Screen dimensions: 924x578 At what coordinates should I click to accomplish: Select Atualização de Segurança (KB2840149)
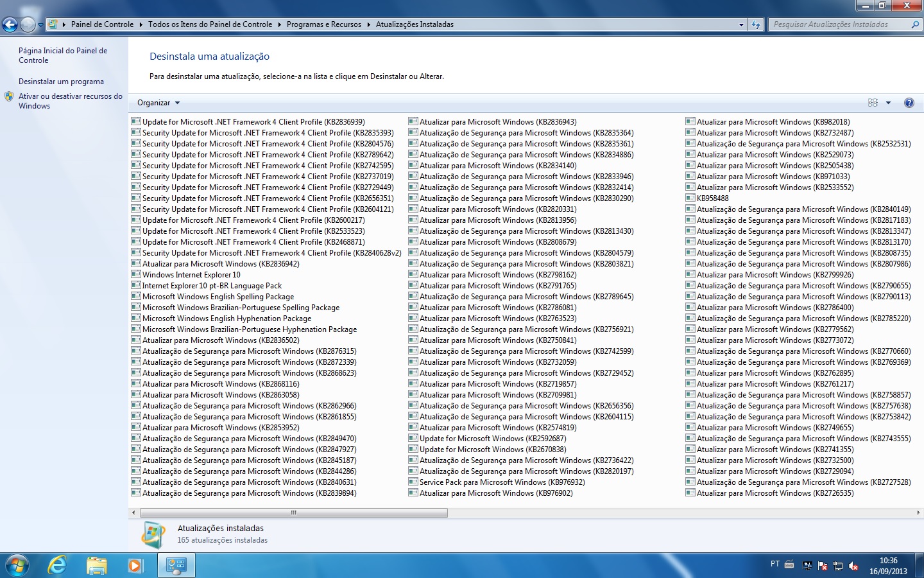tap(798, 209)
